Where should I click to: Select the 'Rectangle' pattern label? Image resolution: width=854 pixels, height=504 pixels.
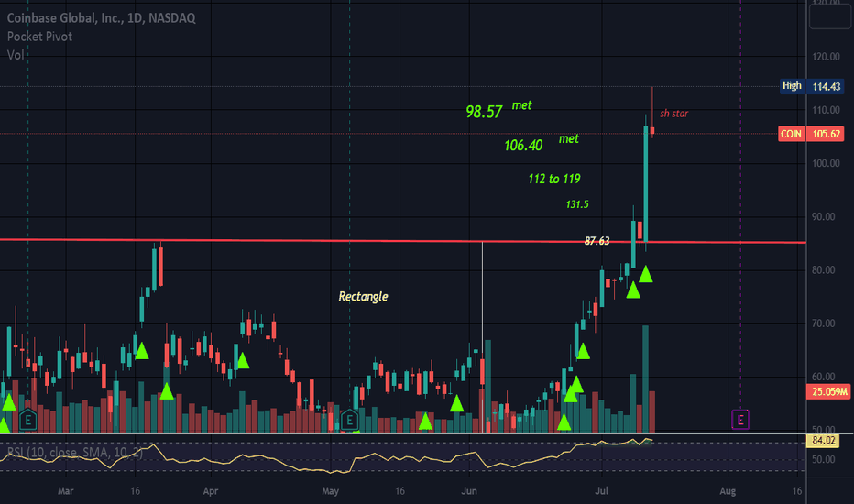(x=363, y=296)
